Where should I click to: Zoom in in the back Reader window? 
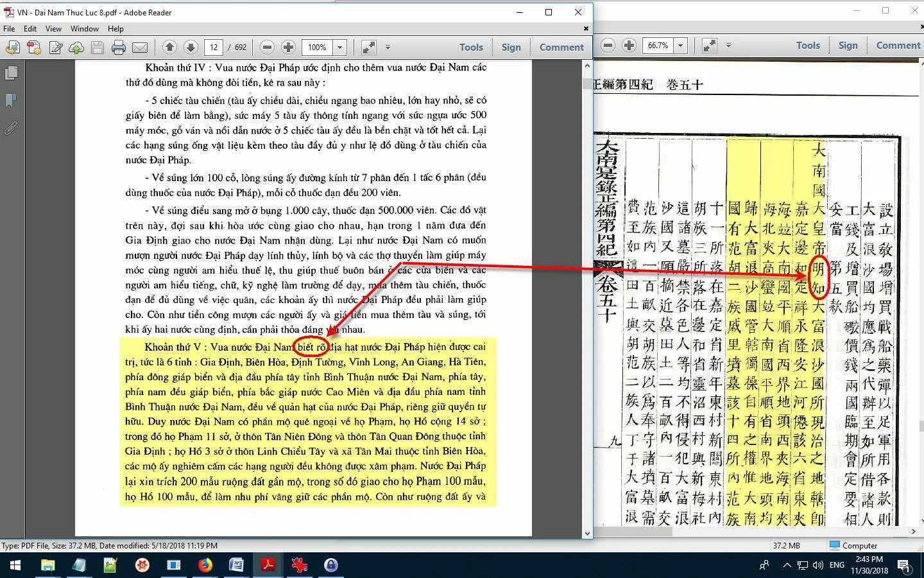[x=629, y=45]
